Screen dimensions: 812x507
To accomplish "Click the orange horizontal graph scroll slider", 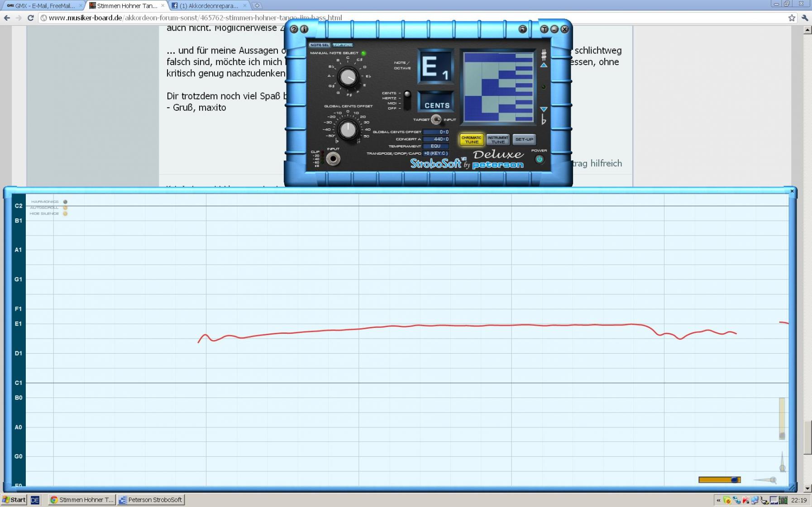I will [x=720, y=480].
